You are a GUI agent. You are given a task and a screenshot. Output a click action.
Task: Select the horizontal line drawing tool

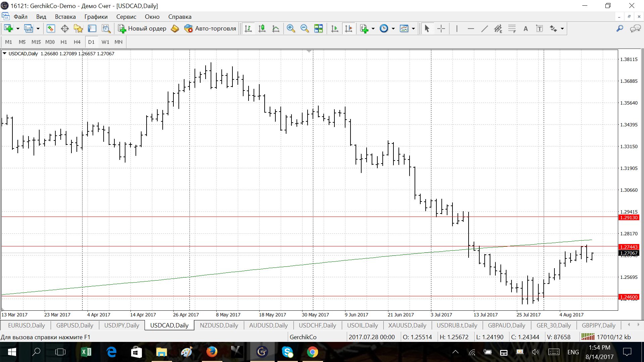pos(471,29)
